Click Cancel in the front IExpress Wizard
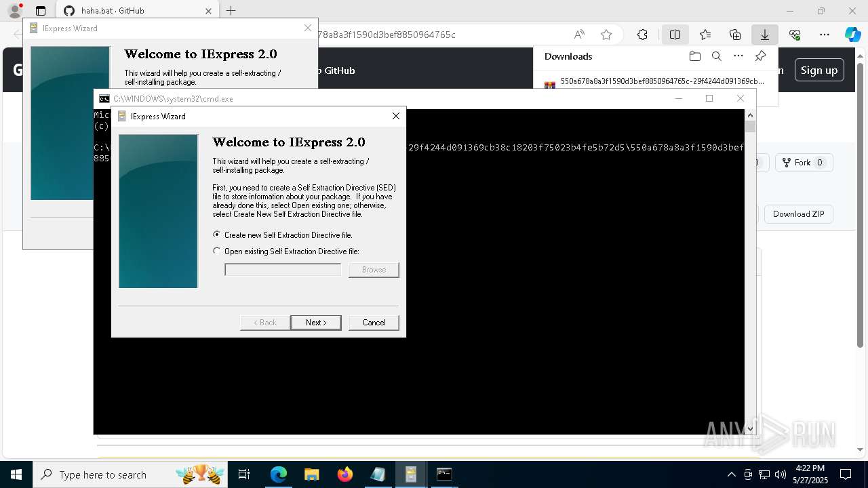 pyautogui.click(x=374, y=323)
